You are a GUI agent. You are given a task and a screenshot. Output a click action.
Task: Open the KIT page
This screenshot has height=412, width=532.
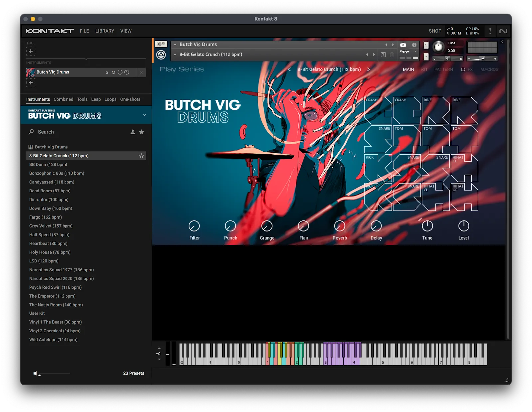click(424, 69)
